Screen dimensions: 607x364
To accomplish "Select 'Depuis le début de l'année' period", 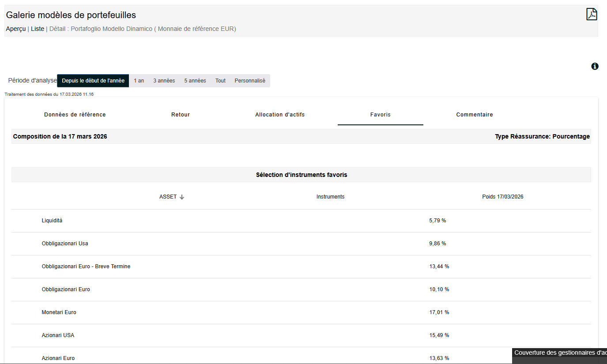I will point(93,81).
